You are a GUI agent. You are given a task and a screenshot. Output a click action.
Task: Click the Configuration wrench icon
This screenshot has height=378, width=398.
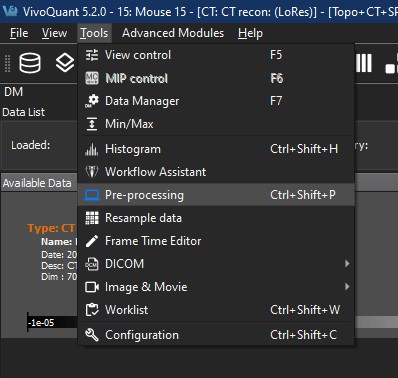tap(92, 335)
